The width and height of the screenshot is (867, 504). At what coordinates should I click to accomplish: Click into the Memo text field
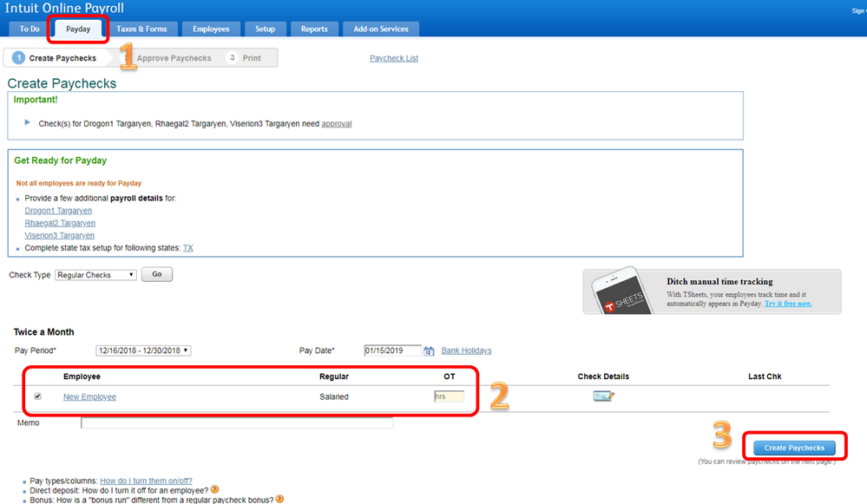pyautogui.click(x=237, y=422)
